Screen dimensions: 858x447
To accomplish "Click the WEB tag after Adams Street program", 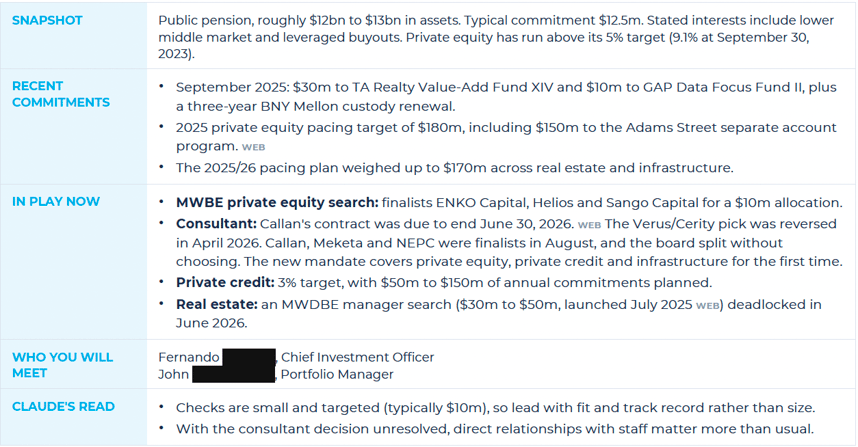I will (253, 147).
